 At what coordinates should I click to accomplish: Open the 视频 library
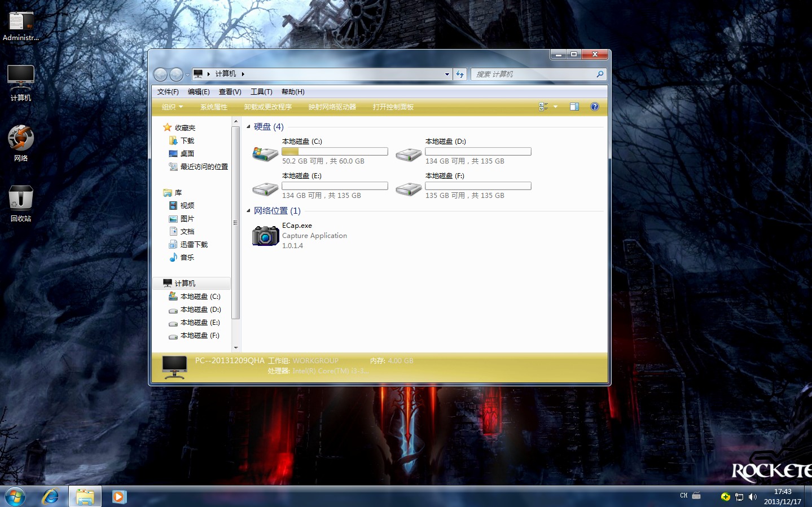tap(181, 205)
